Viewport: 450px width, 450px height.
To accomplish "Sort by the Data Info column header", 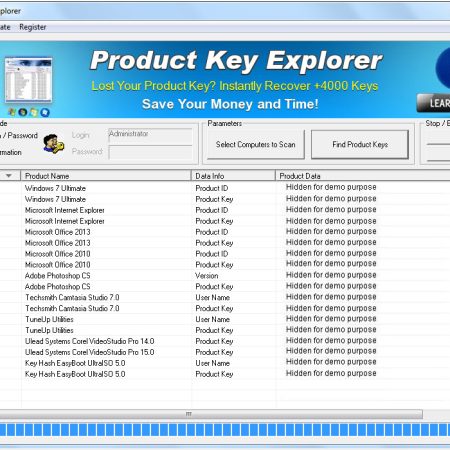I will (x=233, y=176).
